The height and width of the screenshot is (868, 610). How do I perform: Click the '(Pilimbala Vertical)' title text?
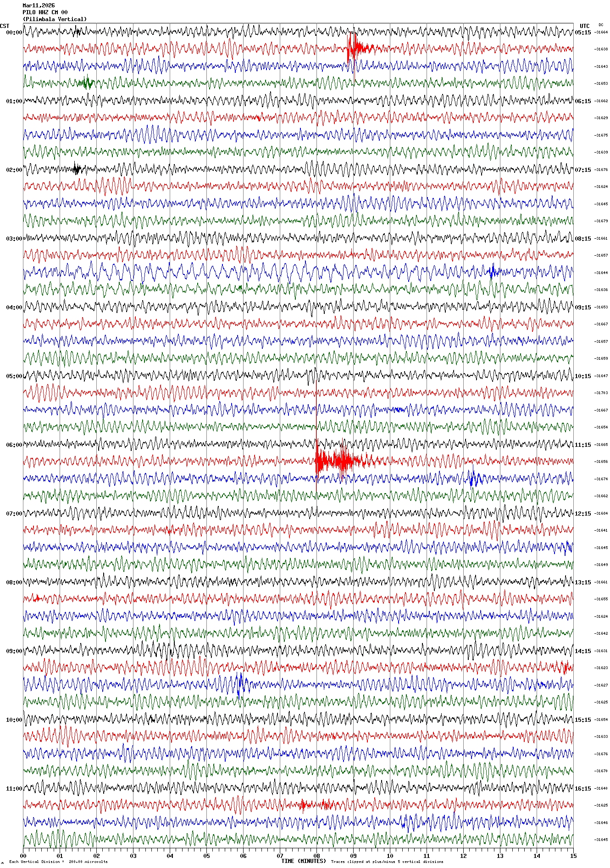pos(54,19)
